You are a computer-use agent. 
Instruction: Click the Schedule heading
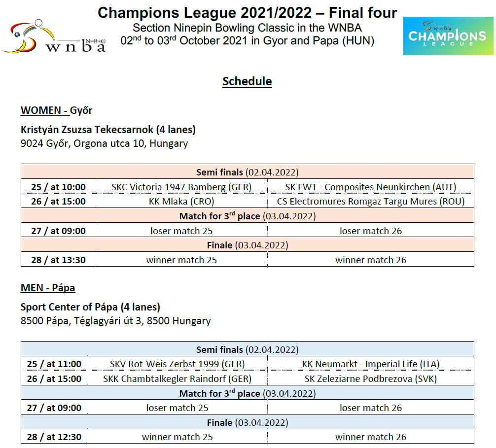pos(247,81)
